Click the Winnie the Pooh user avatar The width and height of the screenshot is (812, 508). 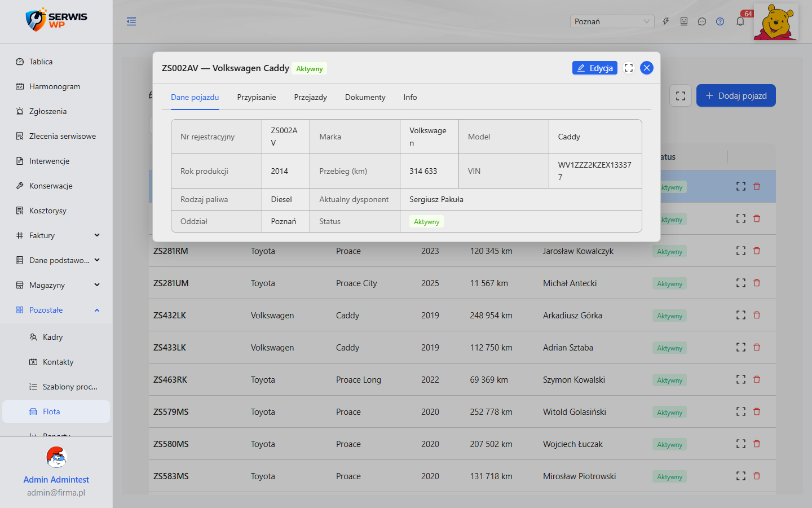pyautogui.click(x=776, y=22)
